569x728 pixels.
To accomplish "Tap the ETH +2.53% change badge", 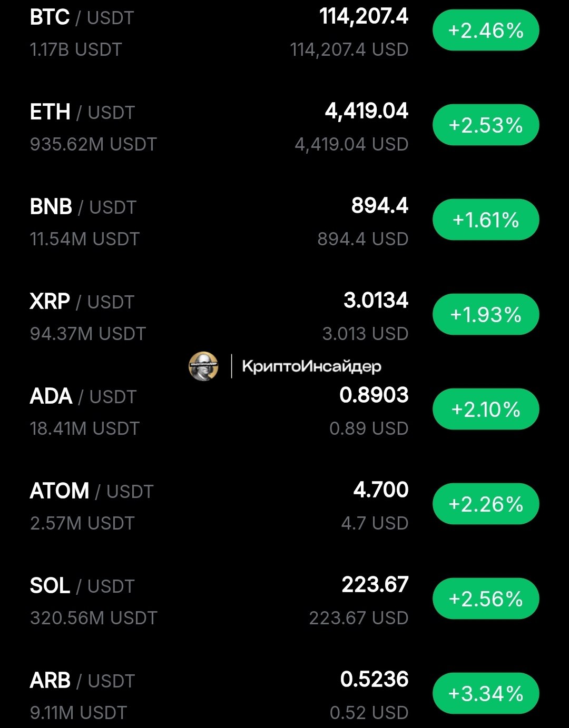I will [x=486, y=125].
